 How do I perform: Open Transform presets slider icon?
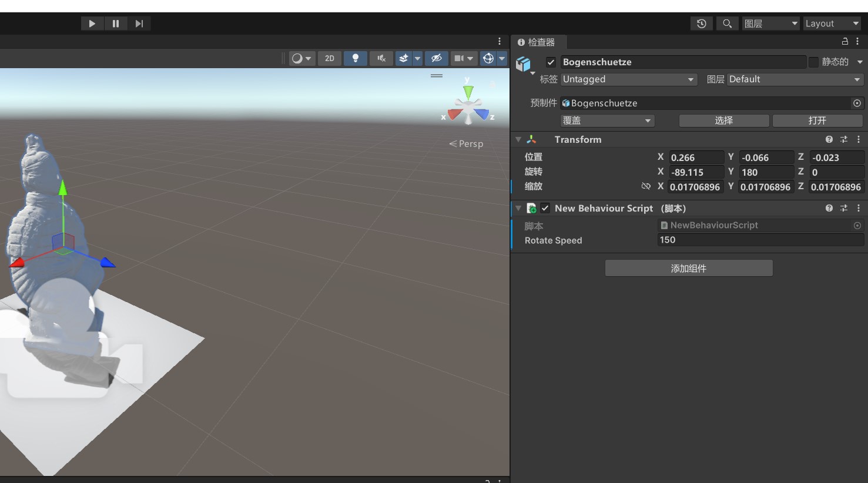pos(844,140)
